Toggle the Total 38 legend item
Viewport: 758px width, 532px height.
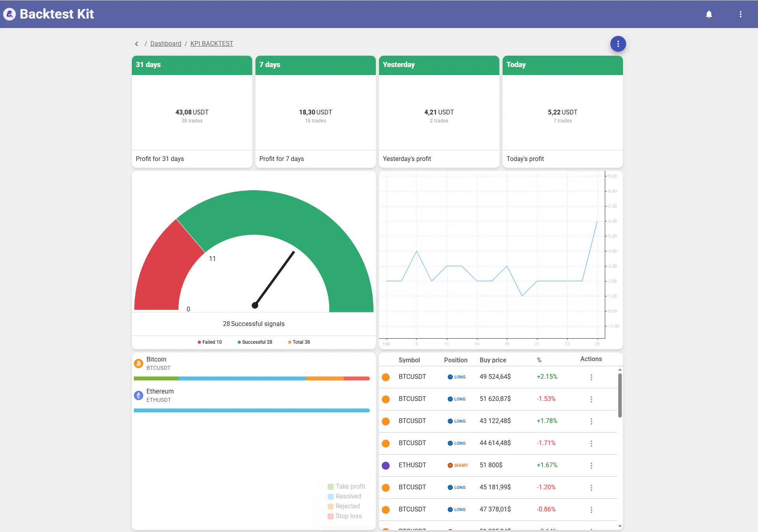299,342
